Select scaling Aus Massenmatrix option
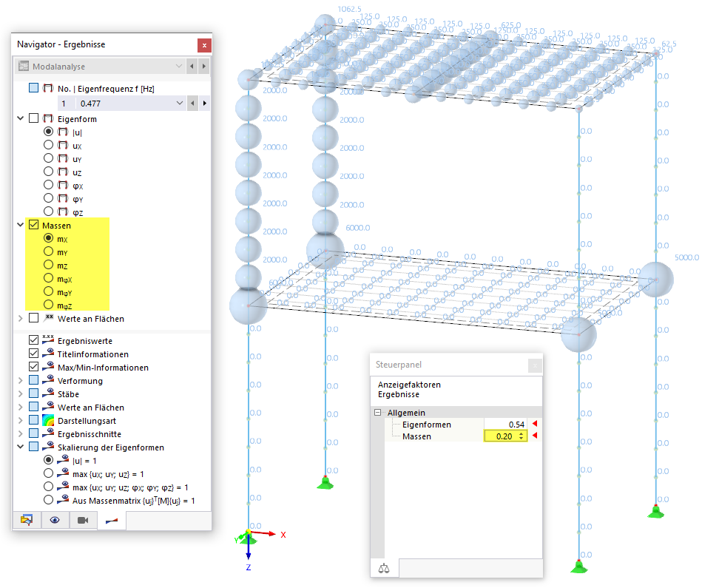Viewport: 702px width, 588px height. coord(48,500)
